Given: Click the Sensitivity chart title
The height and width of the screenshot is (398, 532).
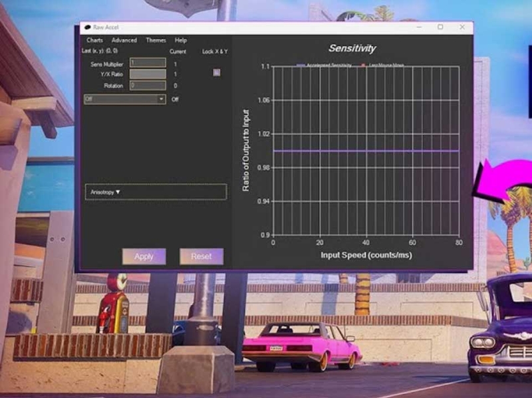Looking at the screenshot, I should tap(352, 48).
